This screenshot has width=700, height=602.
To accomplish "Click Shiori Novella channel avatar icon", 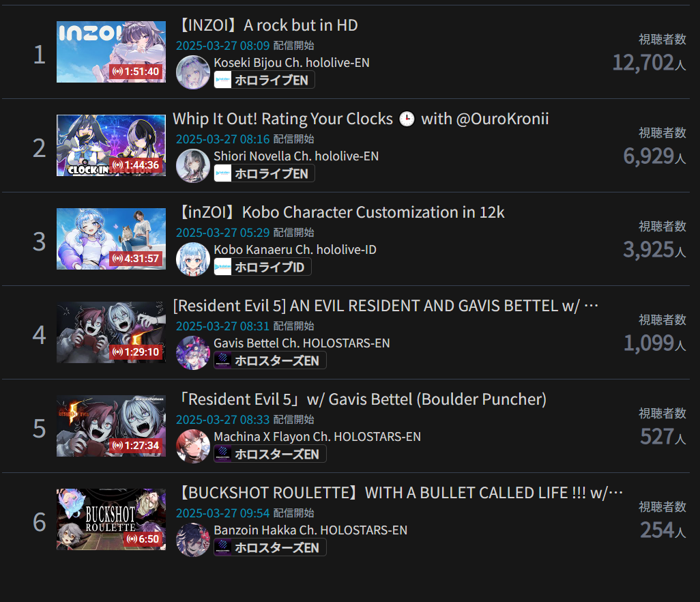I will (193, 166).
